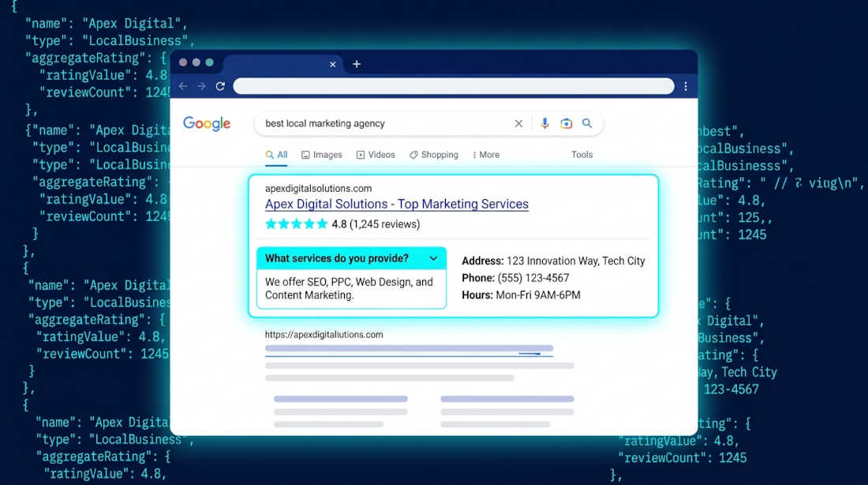
Task: Collapse the 'What services do you provide?' chevron
Action: pyautogui.click(x=433, y=258)
